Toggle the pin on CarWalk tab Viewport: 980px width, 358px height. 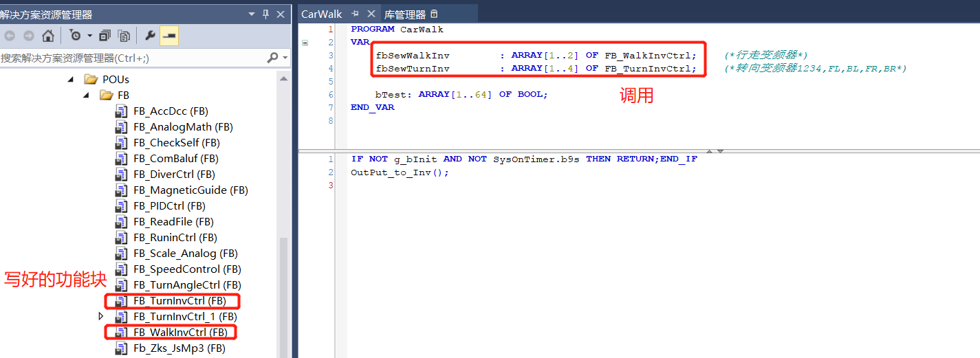[356, 14]
